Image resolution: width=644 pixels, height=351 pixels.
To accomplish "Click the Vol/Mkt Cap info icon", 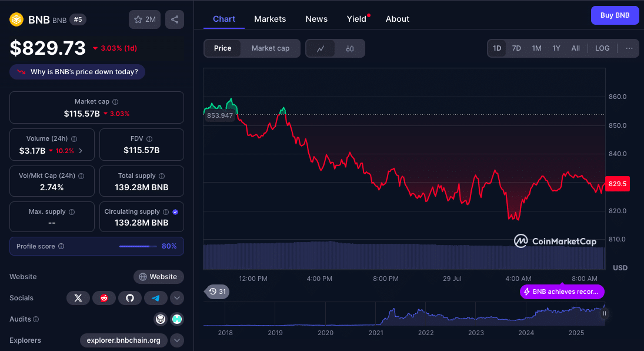I will tap(81, 176).
